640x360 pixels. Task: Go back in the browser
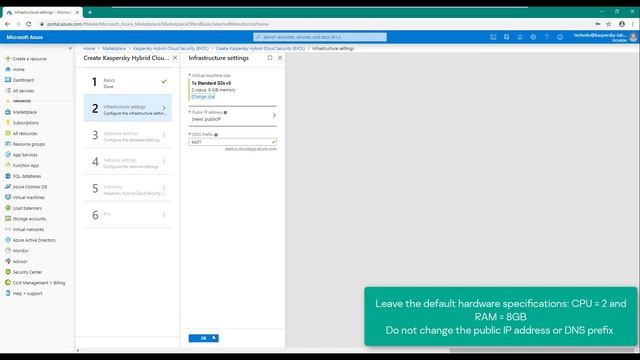tap(7, 24)
